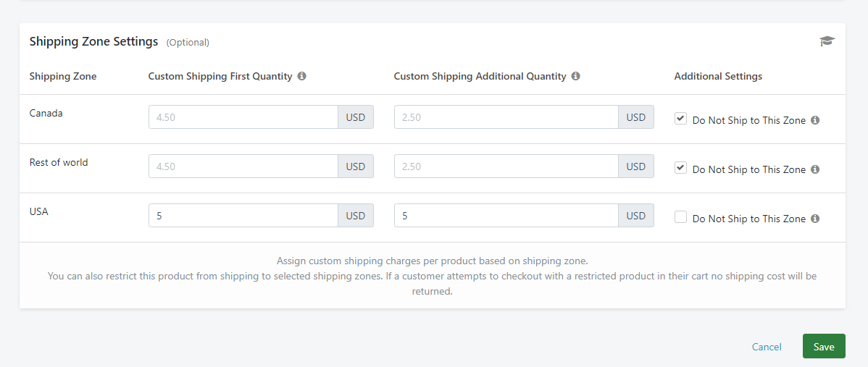Screen dimensions: 868x367
Task: Focus Rest of world additional quantity field
Action: (x=506, y=166)
